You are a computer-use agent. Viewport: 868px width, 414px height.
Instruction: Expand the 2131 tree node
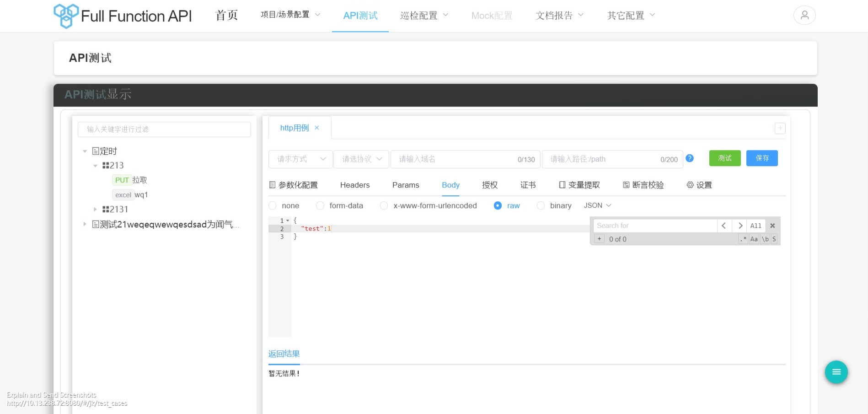coord(95,210)
